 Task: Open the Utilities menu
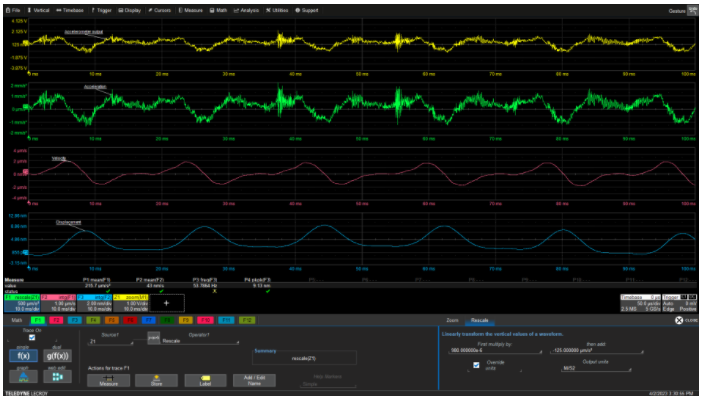[276, 10]
